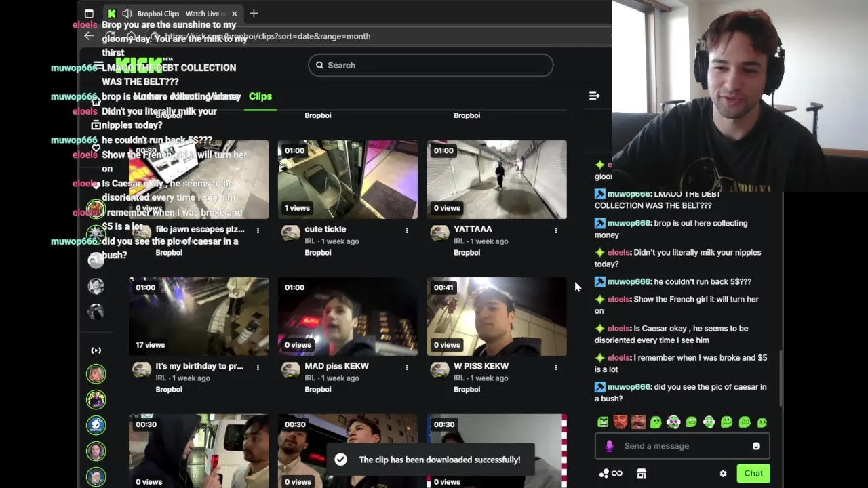The image size is (868, 488).
Task: Go back with the browser back arrow
Action: point(89,36)
